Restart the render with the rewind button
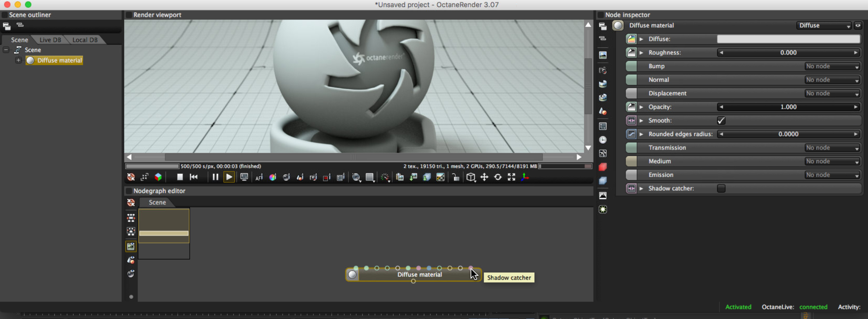The height and width of the screenshot is (319, 868). (194, 177)
